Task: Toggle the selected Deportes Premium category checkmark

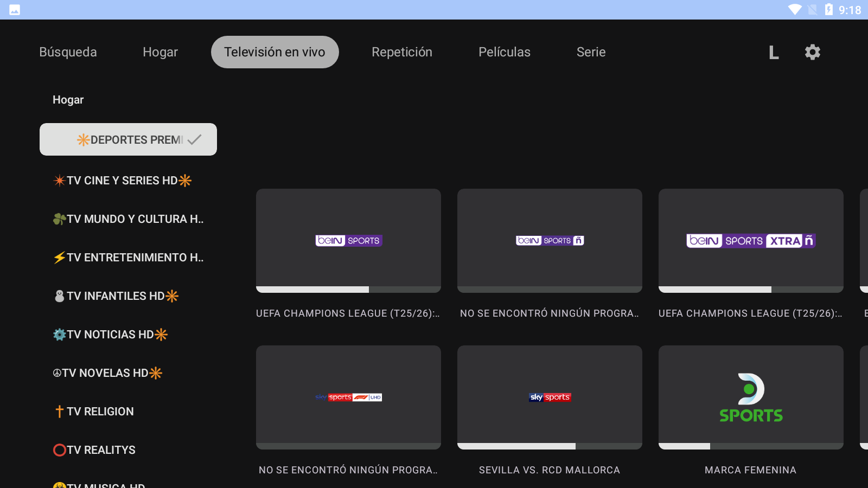Action: pos(194,139)
